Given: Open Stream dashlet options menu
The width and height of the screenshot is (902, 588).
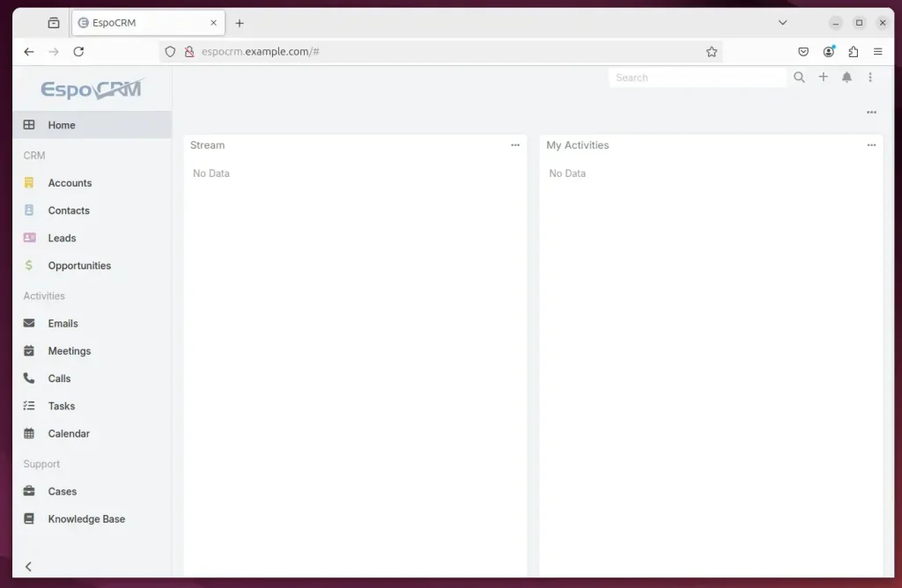Looking at the screenshot, I should tap(514, 145).
